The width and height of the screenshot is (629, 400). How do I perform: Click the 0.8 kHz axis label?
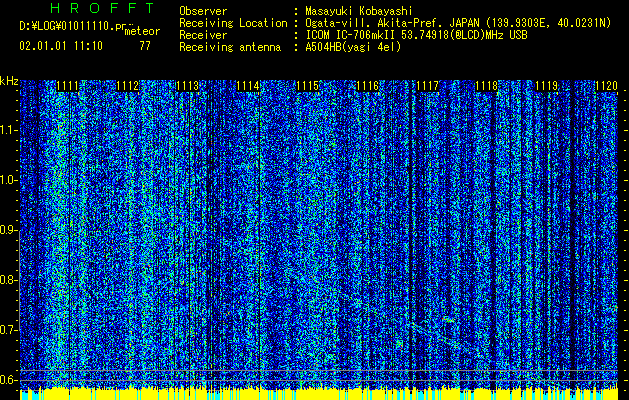pyautogui.click(x=9, y=280)
